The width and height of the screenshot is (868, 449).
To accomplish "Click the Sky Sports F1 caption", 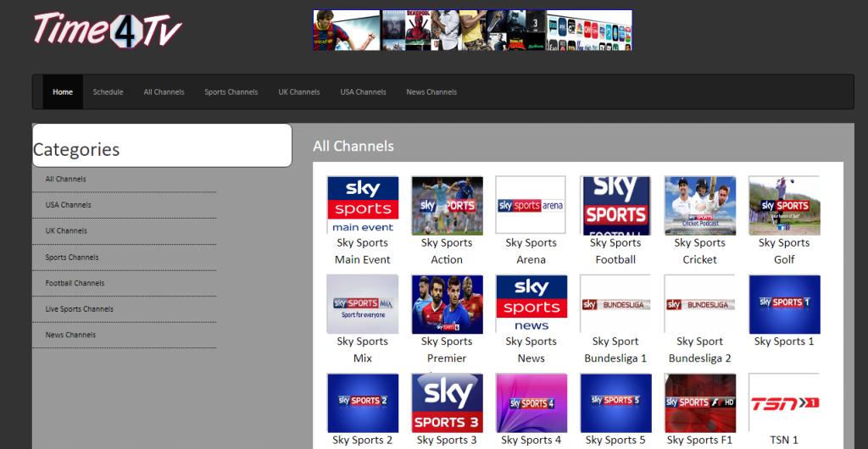I will coord(699,441).
